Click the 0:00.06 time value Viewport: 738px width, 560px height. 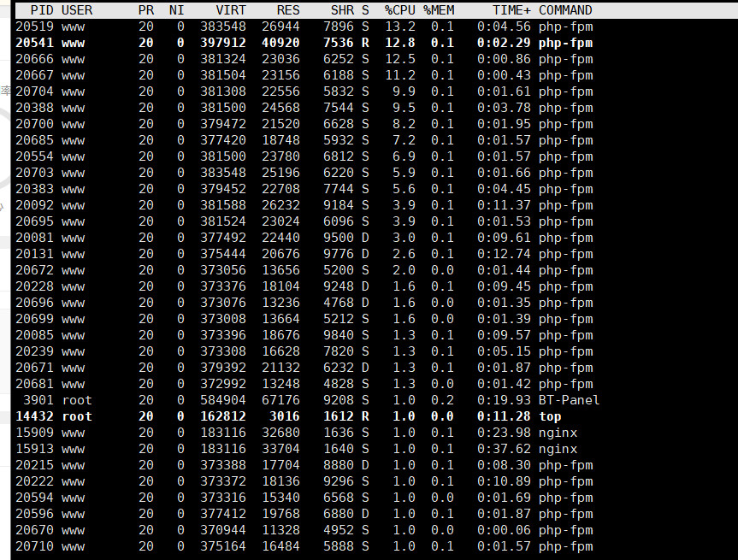pos(504,530)
